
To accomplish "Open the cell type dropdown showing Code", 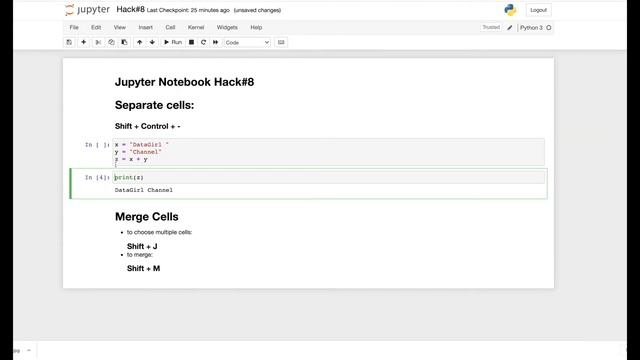I will 247,42.
